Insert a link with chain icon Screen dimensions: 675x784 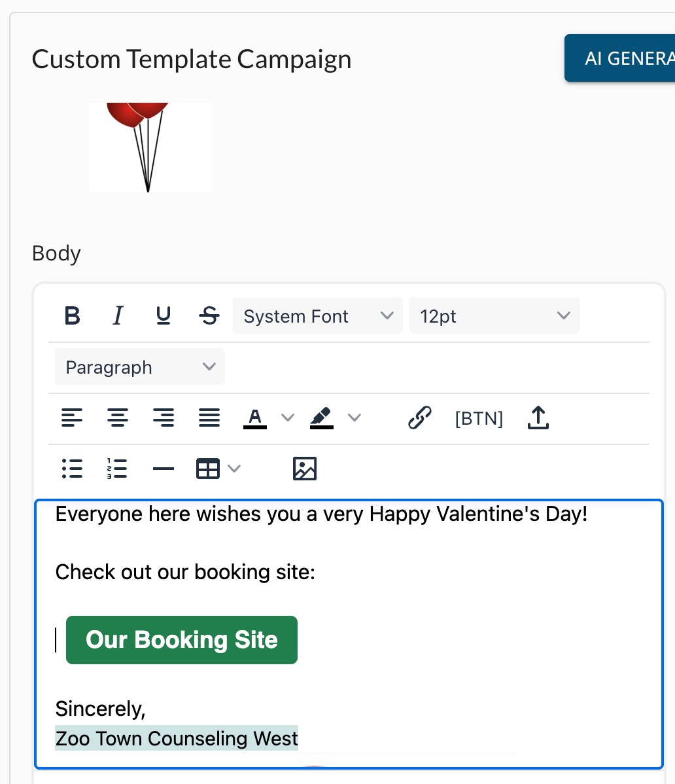click(420, 418)
